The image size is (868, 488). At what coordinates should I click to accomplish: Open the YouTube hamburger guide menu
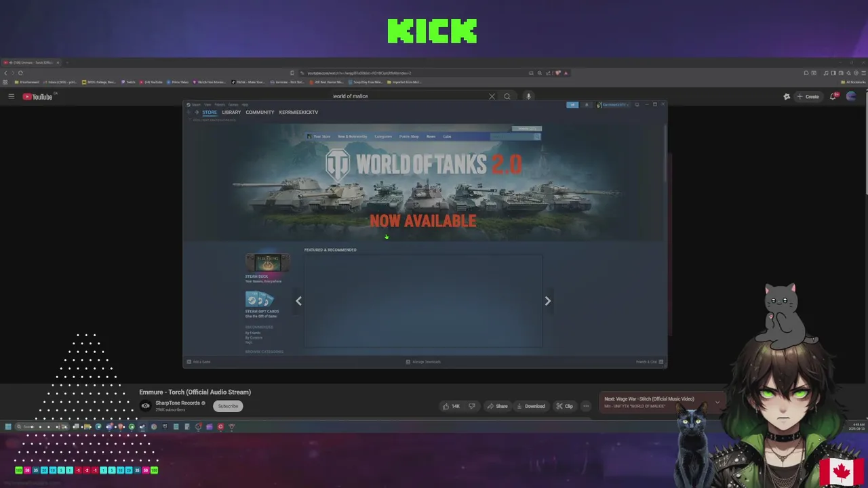point(11,96)
